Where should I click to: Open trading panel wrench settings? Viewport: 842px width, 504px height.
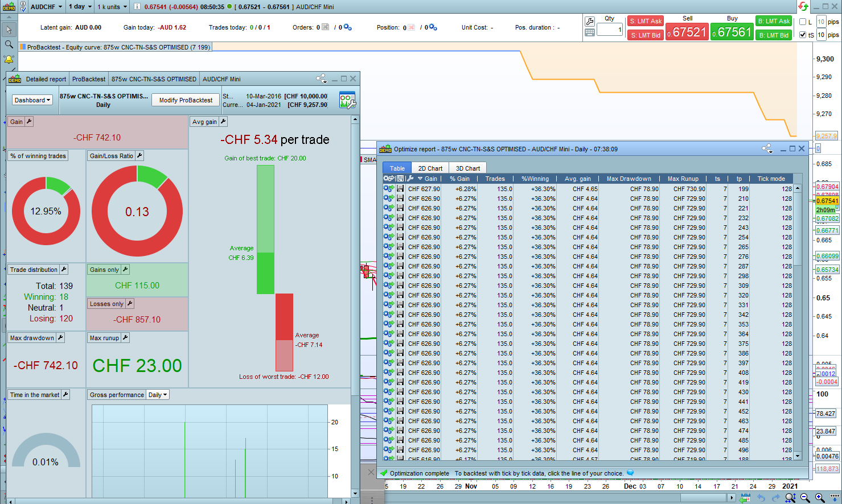pos(590,21)
